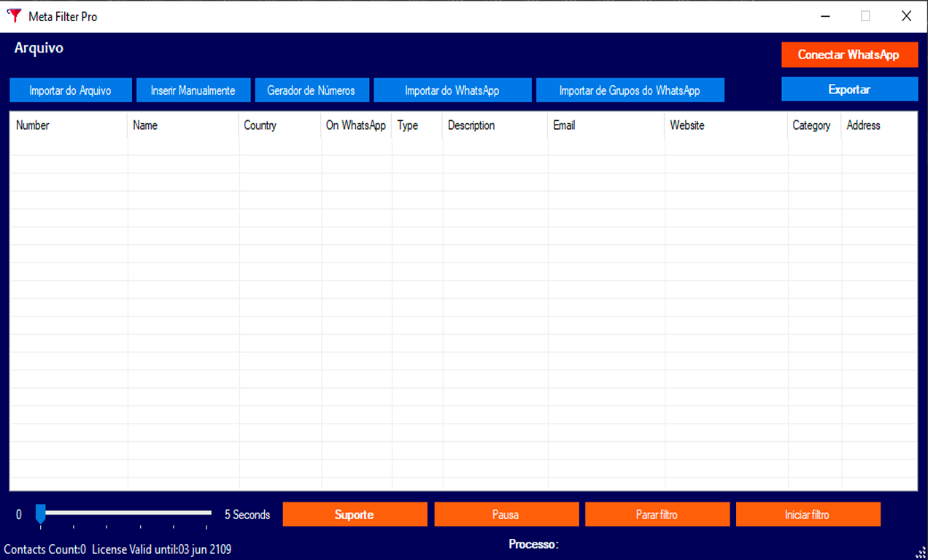Click the Country column header
Viewport: 928px width, 560px height.
pos(280,125)
